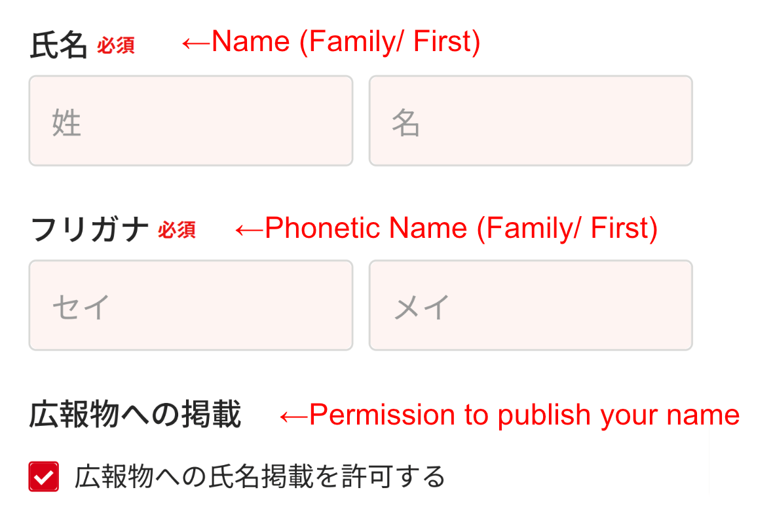Click the フリガナ field heading
This screenshot has width=773, height=532.
click(x=89, y=231)
